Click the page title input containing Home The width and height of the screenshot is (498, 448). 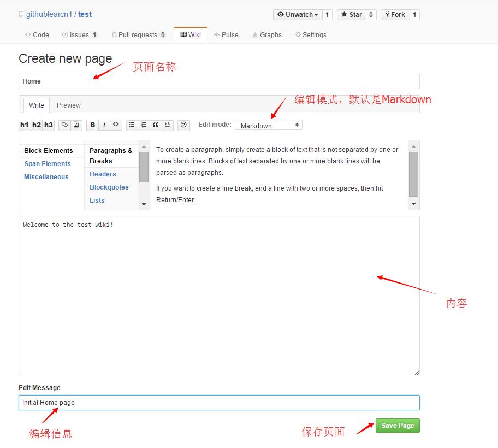coord(218,81)
